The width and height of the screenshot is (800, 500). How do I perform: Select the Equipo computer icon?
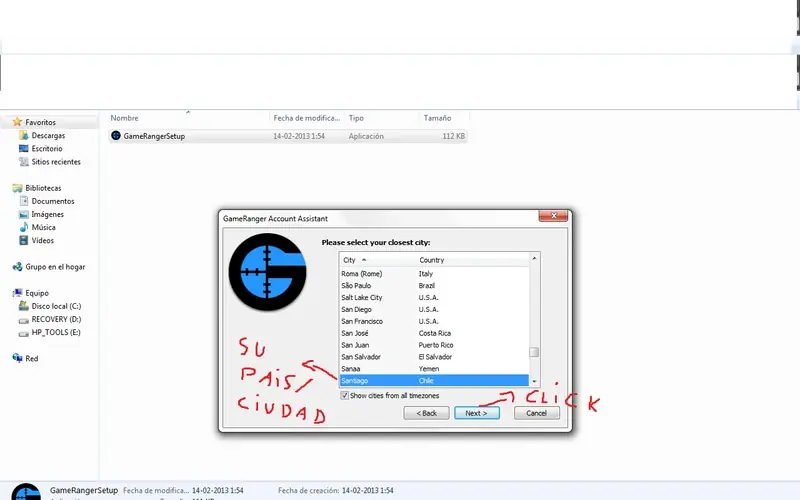tap(17, 293)
